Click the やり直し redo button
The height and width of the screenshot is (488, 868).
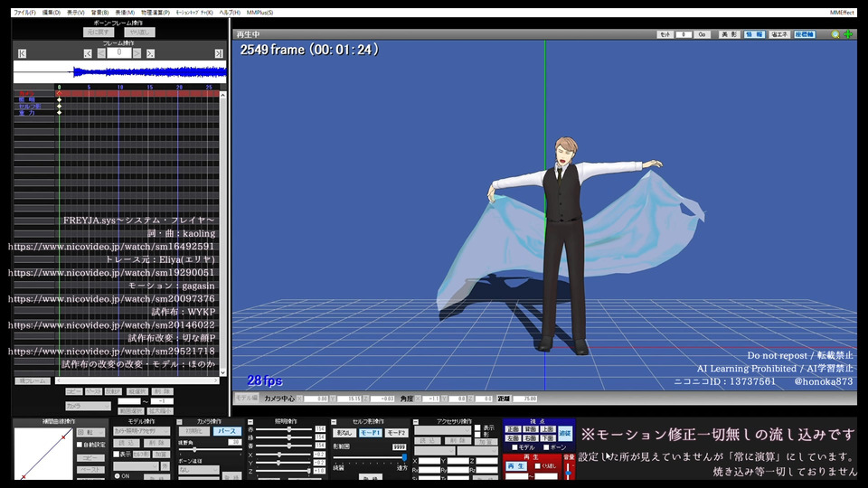pos(139,33)
